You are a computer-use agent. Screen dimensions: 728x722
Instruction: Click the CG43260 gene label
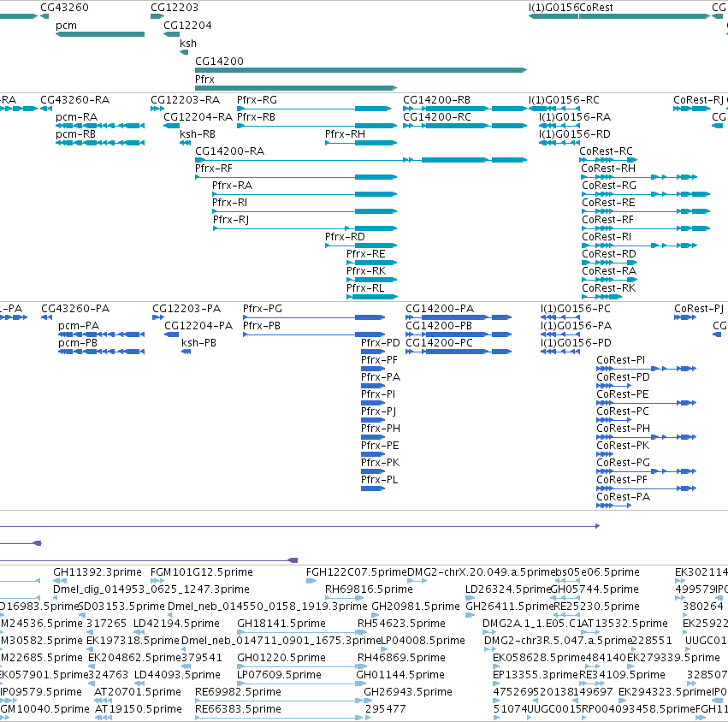click(x=64, y=8)
